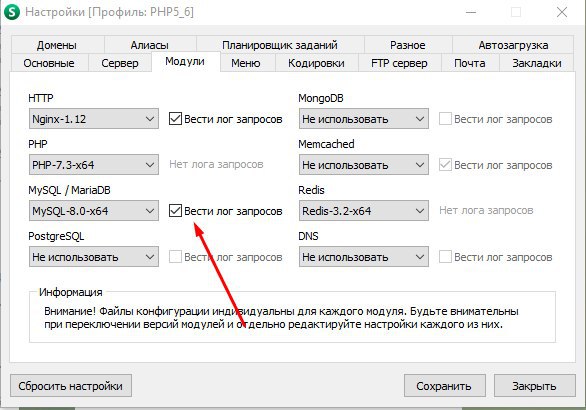Screen dimensions: 586x410
Task: Click the 'Внимание! Файлы конфигурации' info text
Action: coord(281,318)
